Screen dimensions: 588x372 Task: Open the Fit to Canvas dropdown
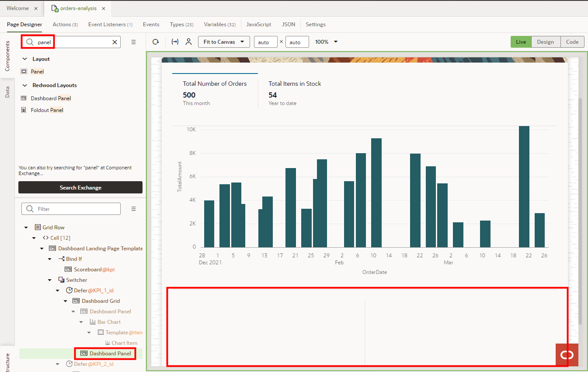(x=223, y=42)
